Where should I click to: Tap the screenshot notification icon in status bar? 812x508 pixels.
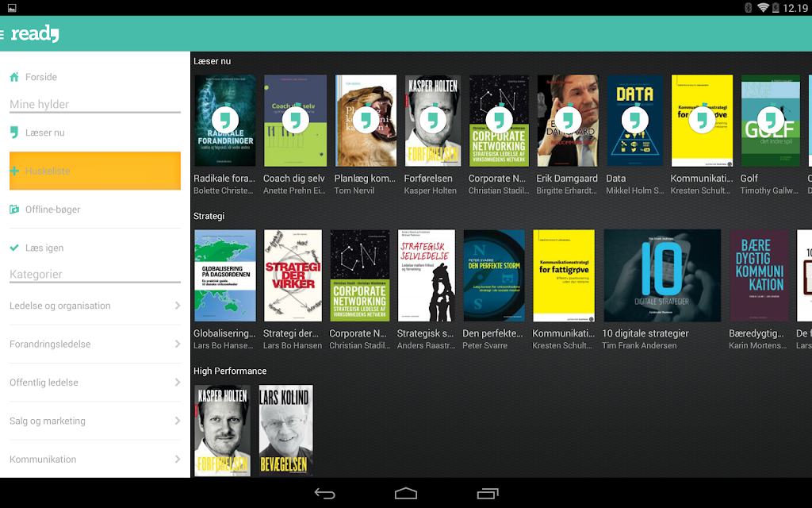click(x=12, y=8)
